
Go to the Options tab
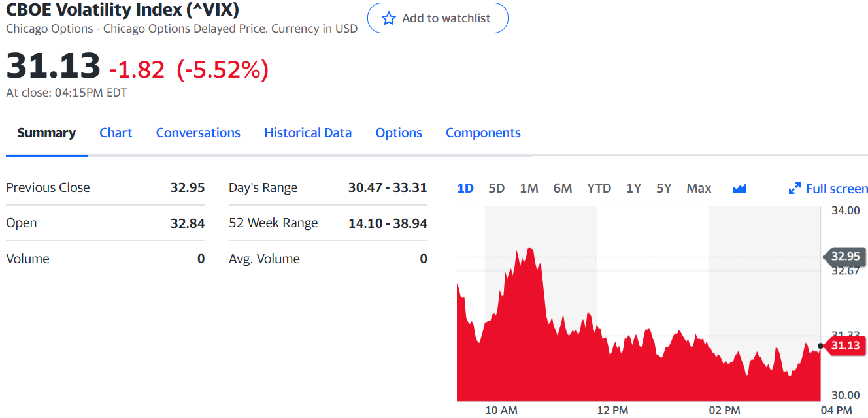399,133
